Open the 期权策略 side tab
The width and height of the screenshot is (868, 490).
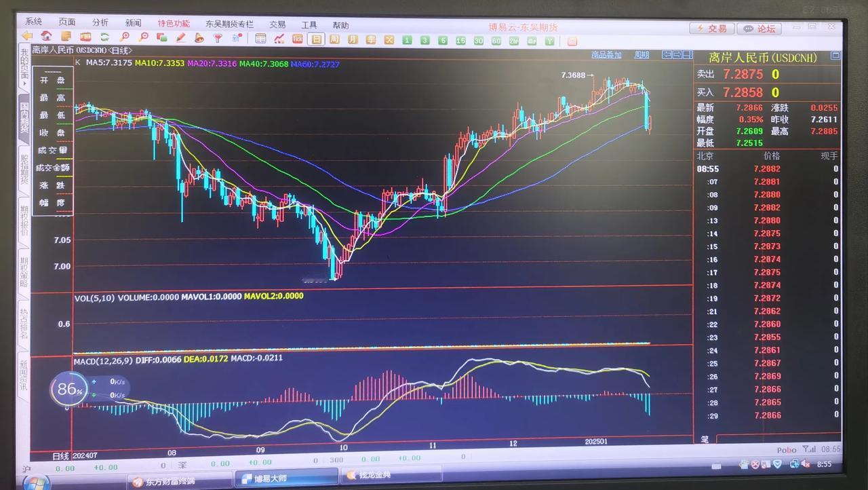(x=24, y=272)
